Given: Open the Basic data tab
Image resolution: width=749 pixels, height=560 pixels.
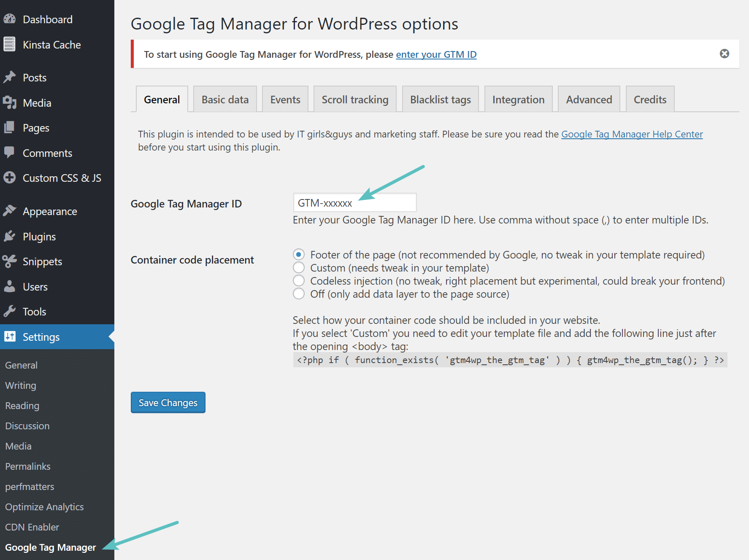Looking at the screenshot, I should point(225,100).
